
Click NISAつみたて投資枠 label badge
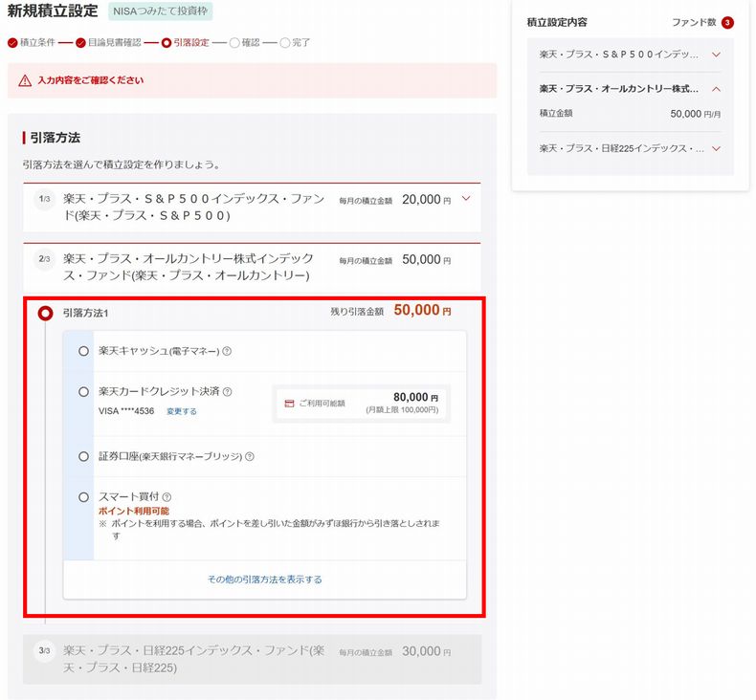pyautogui.click(x=160, y=11)
